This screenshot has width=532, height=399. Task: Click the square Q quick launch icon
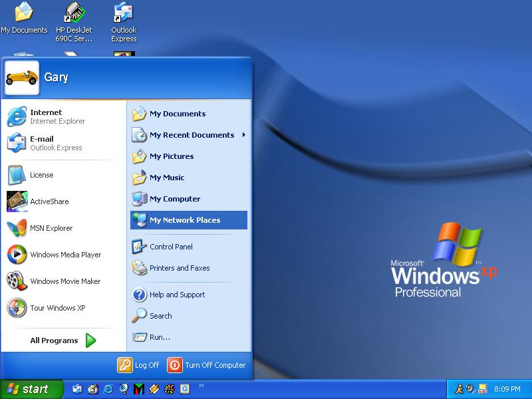point(185,389)
